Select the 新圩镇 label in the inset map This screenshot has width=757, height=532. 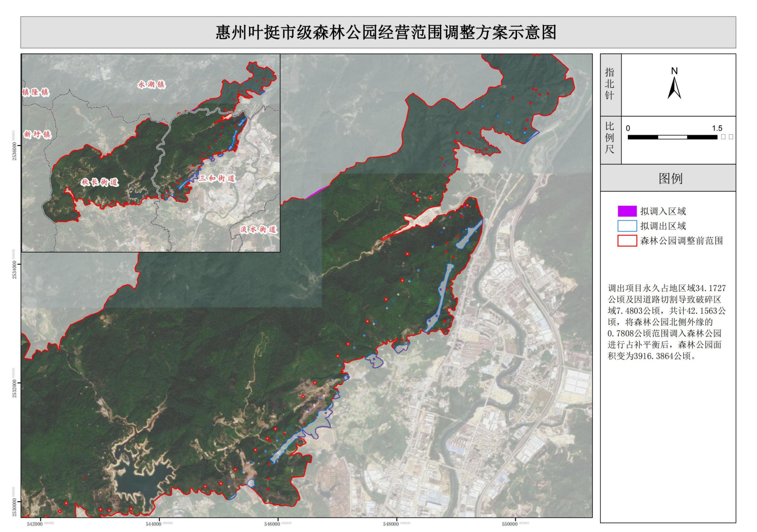tap(37, 134)
